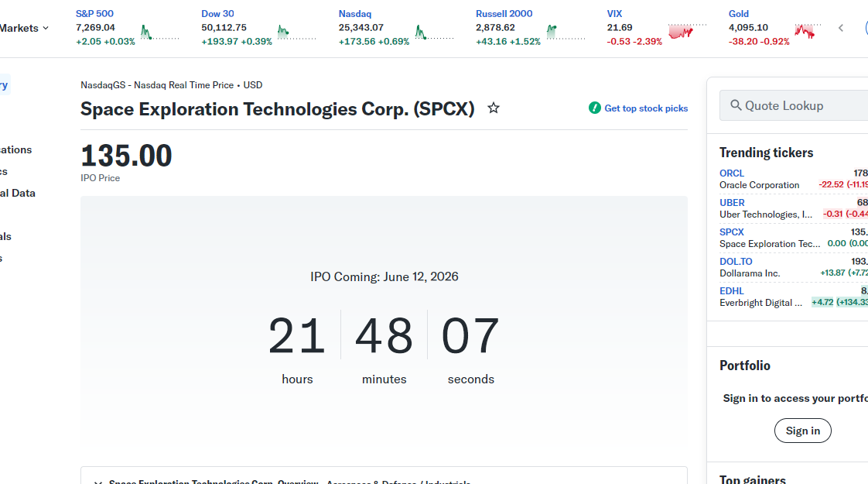This screenshot has width=868, height=484.
Task: Click the Everbright Digital company name
Action: click(760, 303)
